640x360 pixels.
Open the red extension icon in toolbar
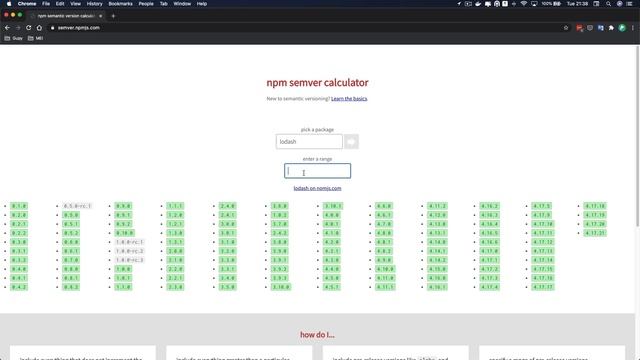pyautogui.click(x=579, y=28)
